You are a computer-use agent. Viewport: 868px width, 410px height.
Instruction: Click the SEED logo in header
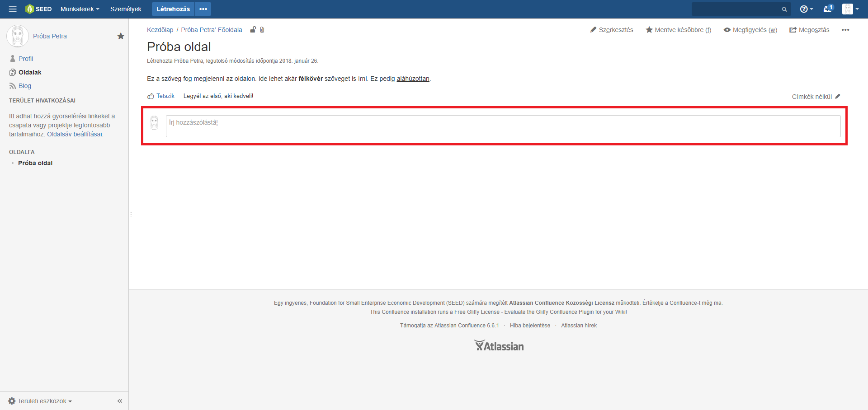(x=38, y=9)
